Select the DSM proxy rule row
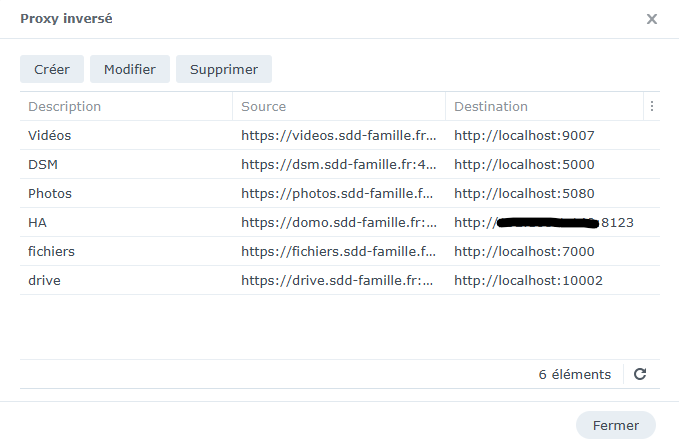The height and width of the screenshot is (447, 679). pos(43,164)
